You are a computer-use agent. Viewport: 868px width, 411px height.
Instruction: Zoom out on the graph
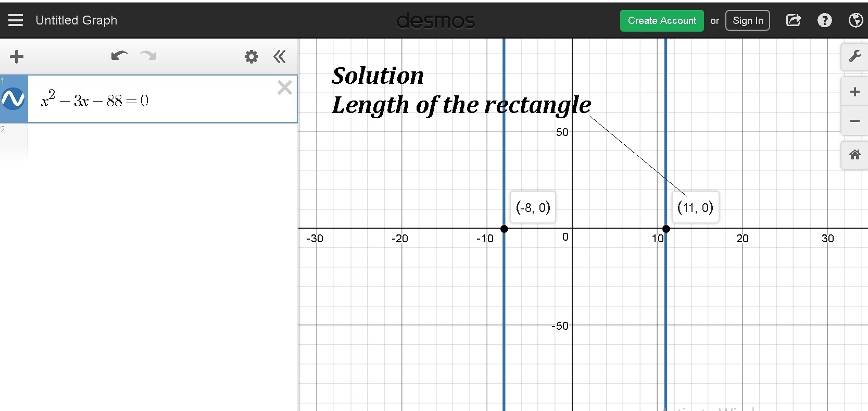click(854, 121)
